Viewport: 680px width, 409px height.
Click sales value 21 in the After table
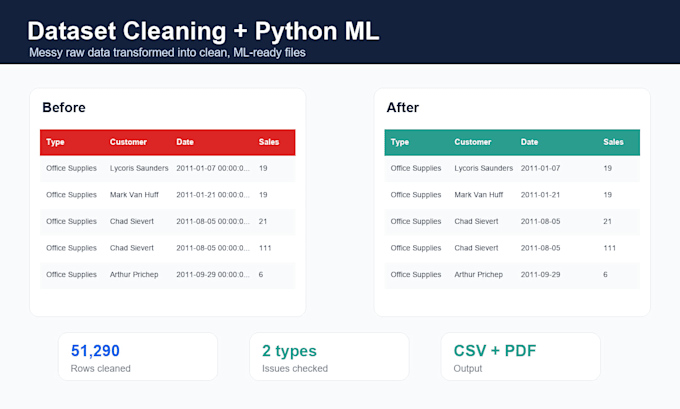coord(607,221)
